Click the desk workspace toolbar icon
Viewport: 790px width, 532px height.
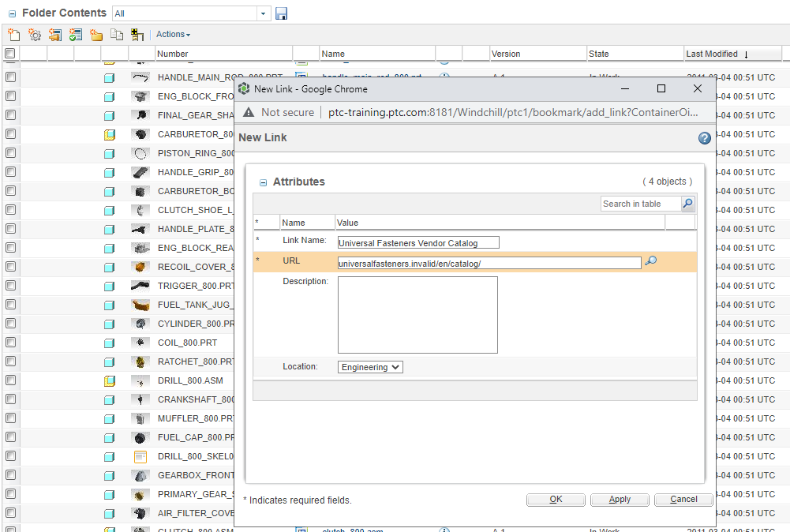tap(137, 35)
